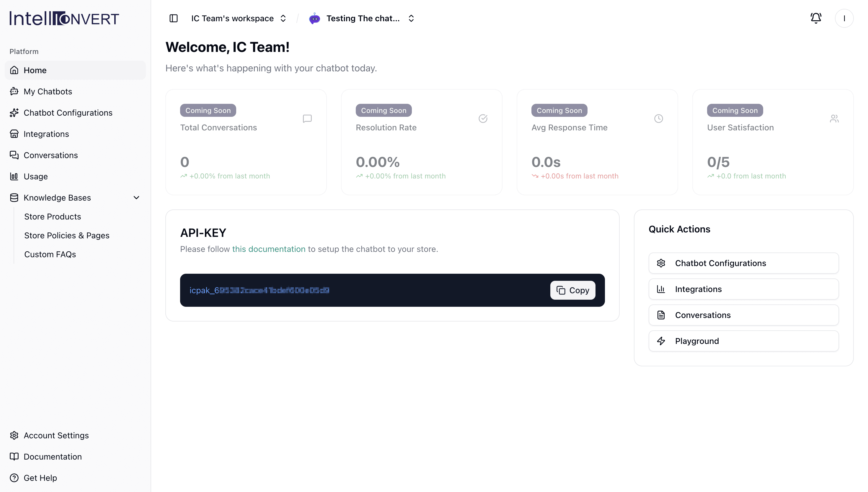The height and width of the screenshot is (492, 868).
Task: Click the Chatbot Configurations sparkle icon
Action: pyautogui.click(x=14, y=112)
